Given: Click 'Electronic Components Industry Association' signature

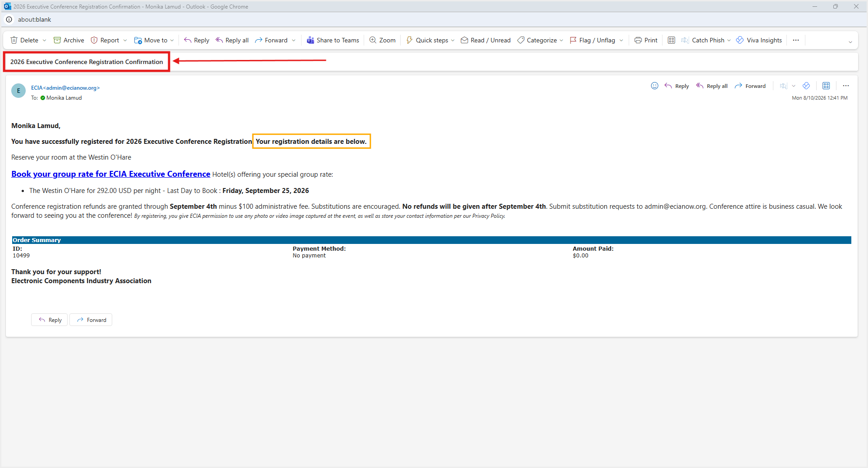Looking at the screenshot, I should point(82,281).
